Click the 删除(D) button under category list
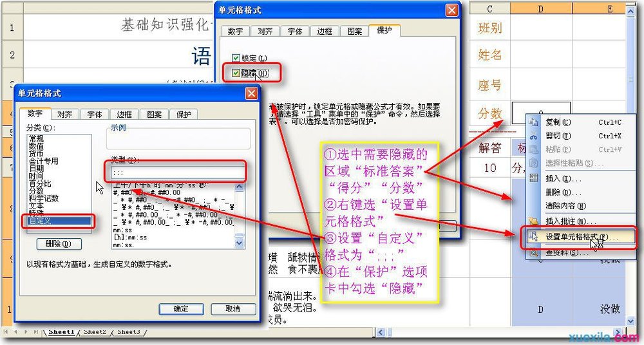The image size is (644, 345). coord(59,244)
